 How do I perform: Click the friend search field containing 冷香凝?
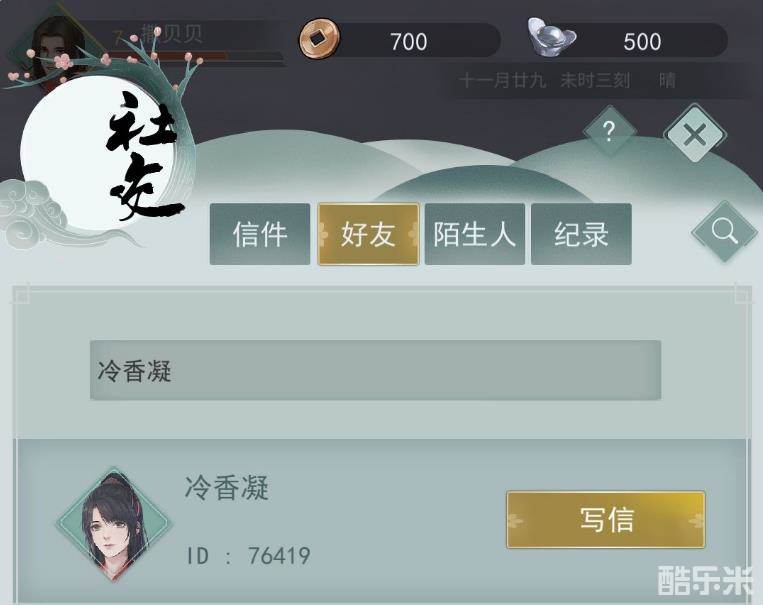pos(375,370)
